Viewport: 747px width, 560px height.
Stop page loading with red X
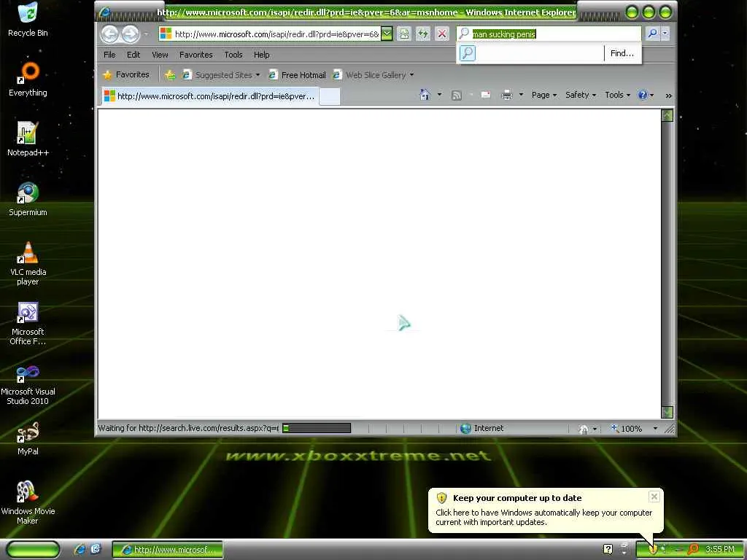click(442, 34)
